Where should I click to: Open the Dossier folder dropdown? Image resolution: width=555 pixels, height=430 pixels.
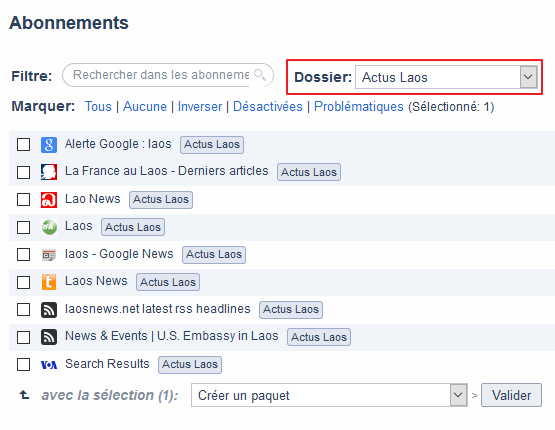pyautogui.click(x=446, y=77)
